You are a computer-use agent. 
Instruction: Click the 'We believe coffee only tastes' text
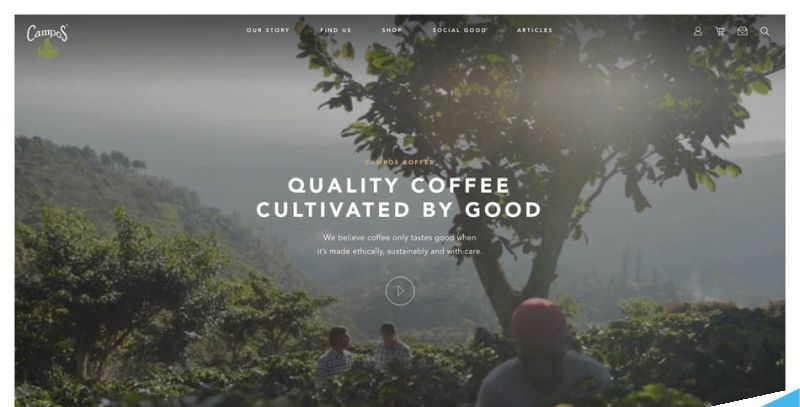pos(399,238)
